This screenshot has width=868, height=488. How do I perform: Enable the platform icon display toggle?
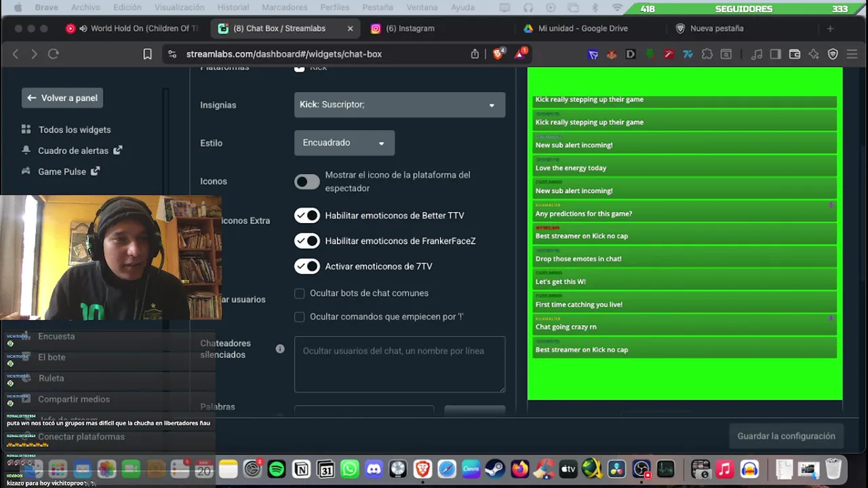click(307, 182)
